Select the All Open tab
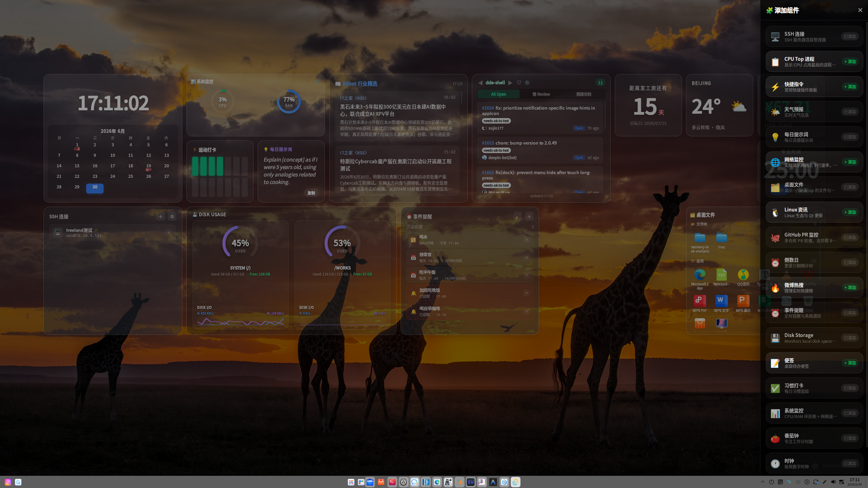 [x=498, y=94]
